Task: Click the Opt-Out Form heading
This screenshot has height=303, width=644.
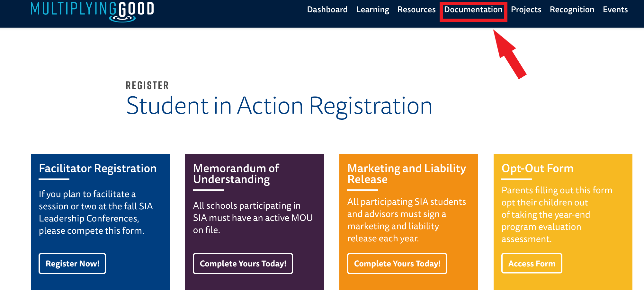Action: click(x=537, y=168)
